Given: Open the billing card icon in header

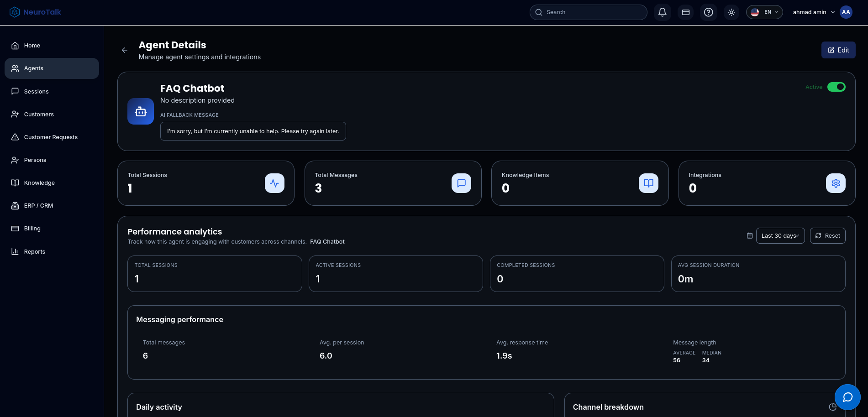Looking at the screenshot, I should click(x=685, y=12).
